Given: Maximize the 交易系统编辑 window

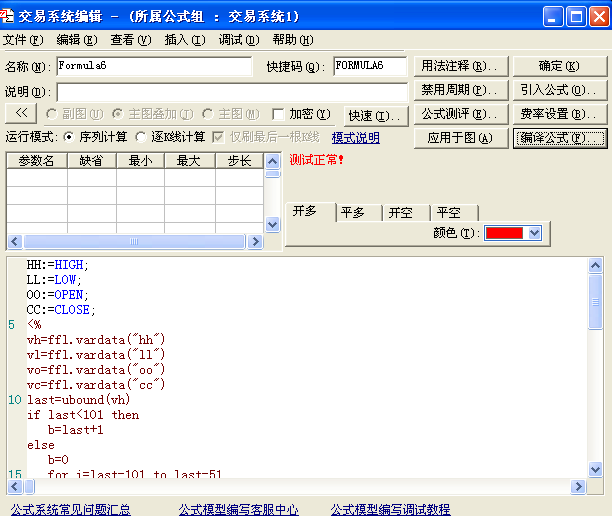Looking at the screenshot, I should pos(576,16).
